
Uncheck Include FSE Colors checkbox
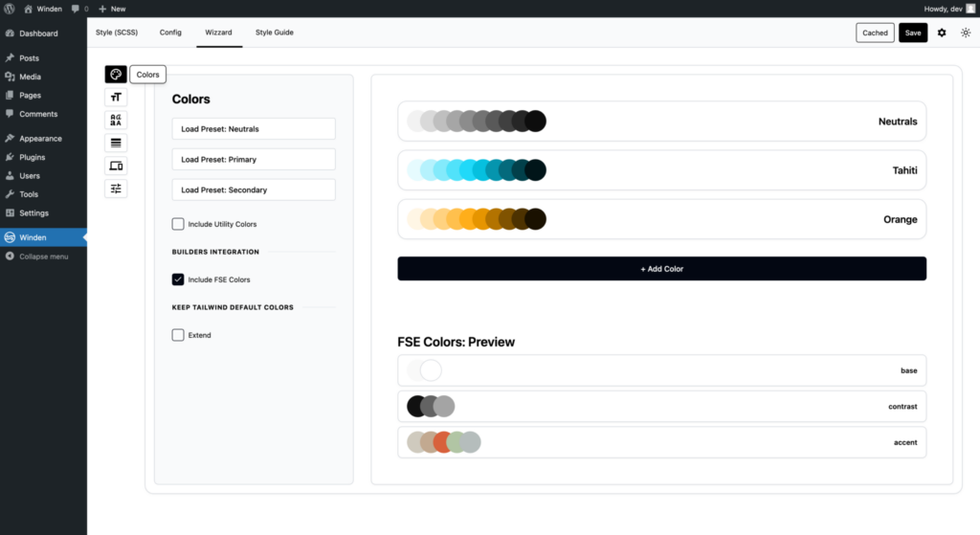point(178,279)
